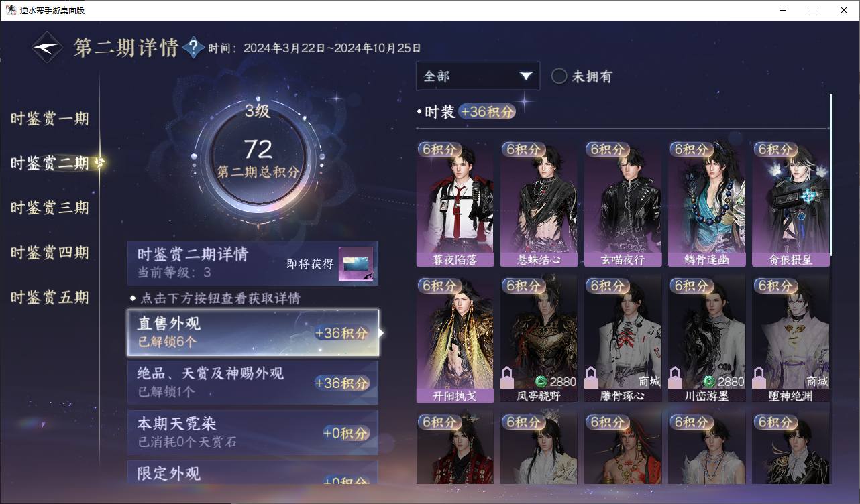860x504 pixels.
Task: Select the 暮夜陷落 outfit thumbnail
Action: pyautogui.click(x=455, y=204)
